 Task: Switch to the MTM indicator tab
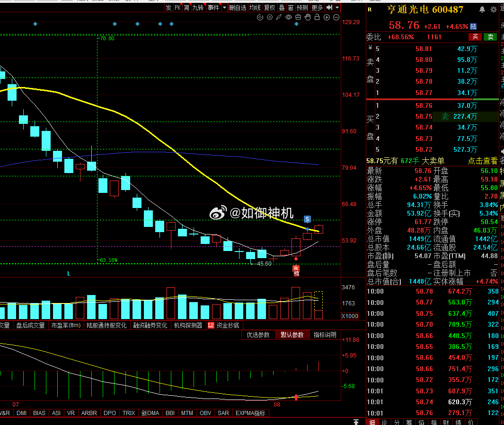coord(187,413)
